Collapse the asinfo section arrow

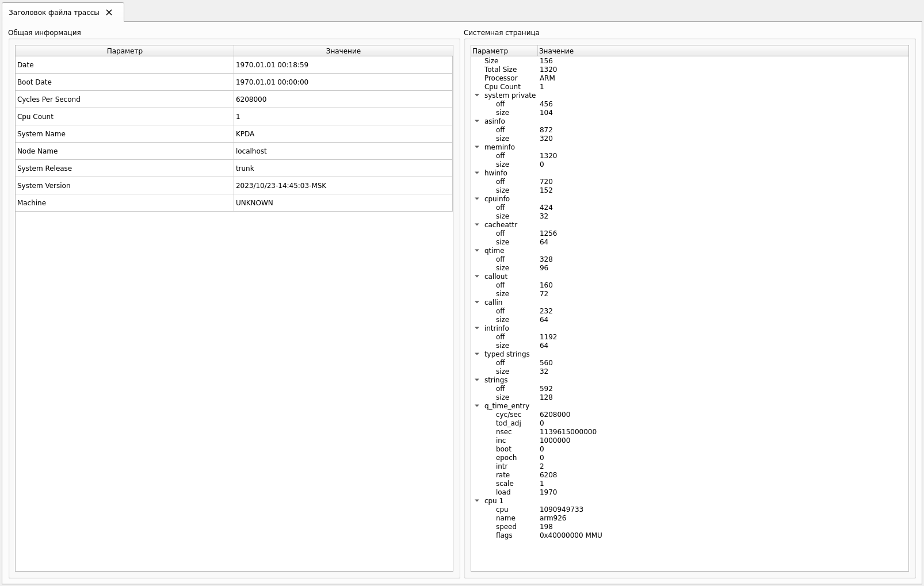[x=477, y=121]
